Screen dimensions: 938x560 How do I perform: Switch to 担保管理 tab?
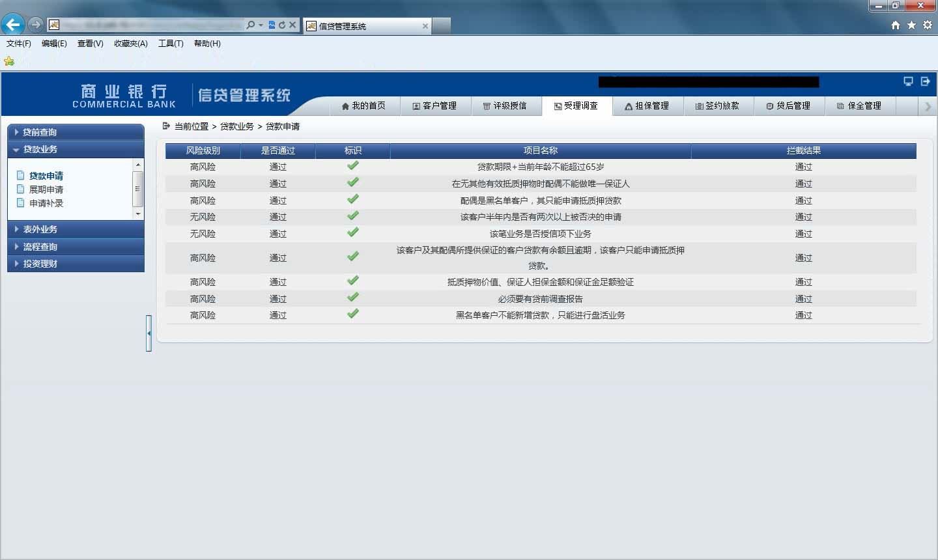pyautogui.click(x=647, y=105)
